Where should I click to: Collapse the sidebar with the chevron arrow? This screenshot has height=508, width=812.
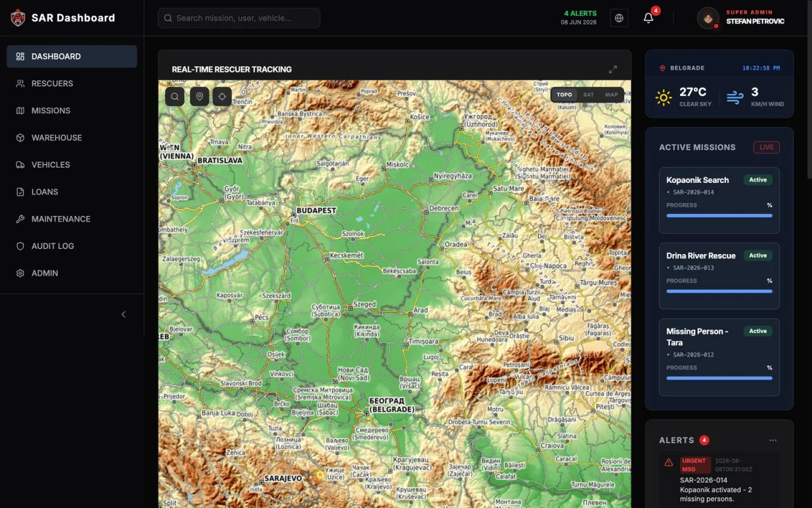(124, 314)
